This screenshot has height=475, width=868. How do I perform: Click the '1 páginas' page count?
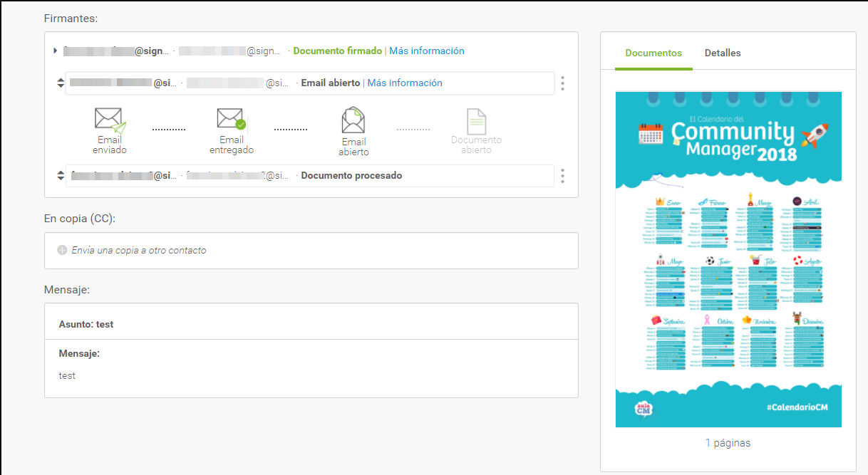click(x=728, y=443)
